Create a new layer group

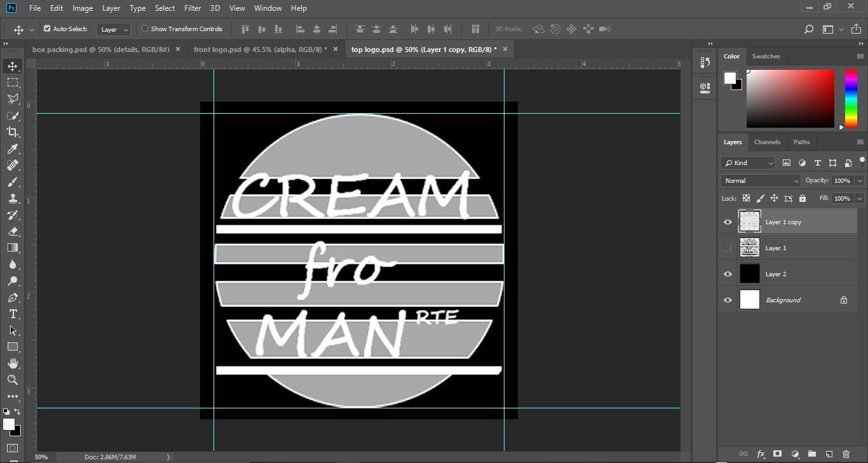[x=812, y=454]
